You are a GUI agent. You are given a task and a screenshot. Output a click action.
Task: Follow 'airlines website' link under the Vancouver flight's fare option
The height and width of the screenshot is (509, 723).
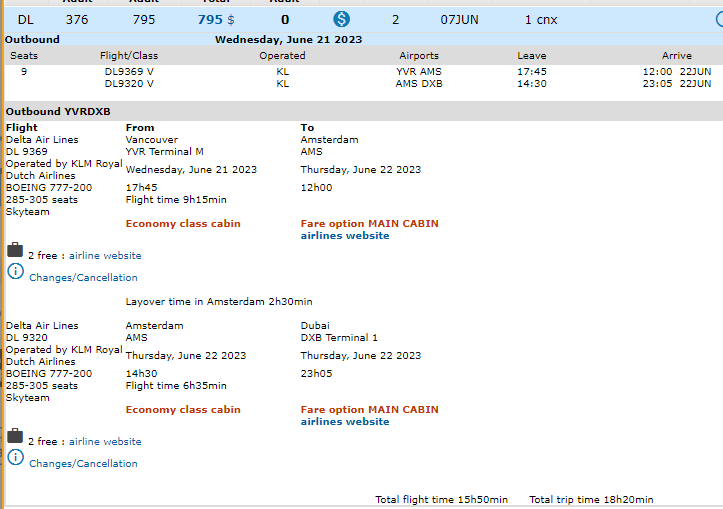(x=345, y=236)
